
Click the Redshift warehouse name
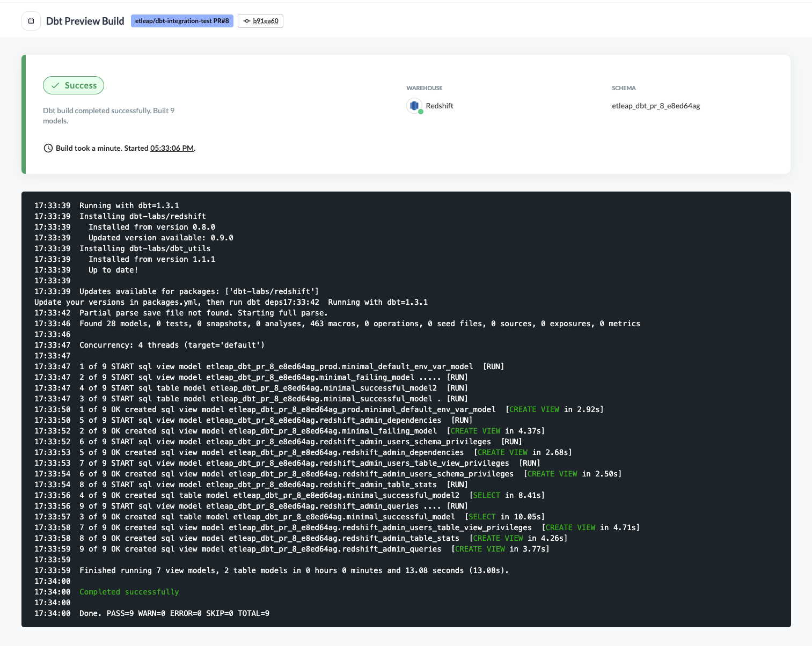tap(440, 106)
